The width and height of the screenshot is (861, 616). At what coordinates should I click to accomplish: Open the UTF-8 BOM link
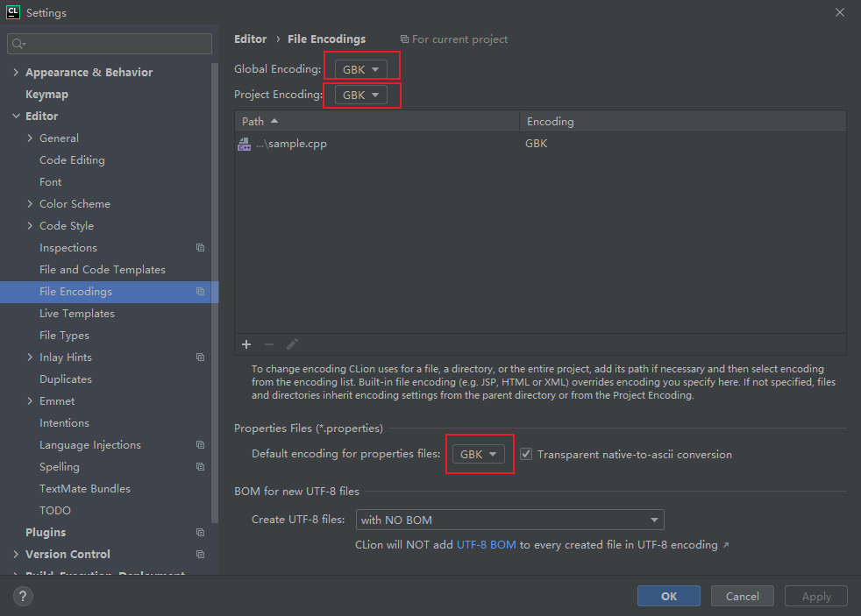coord(486,545)
